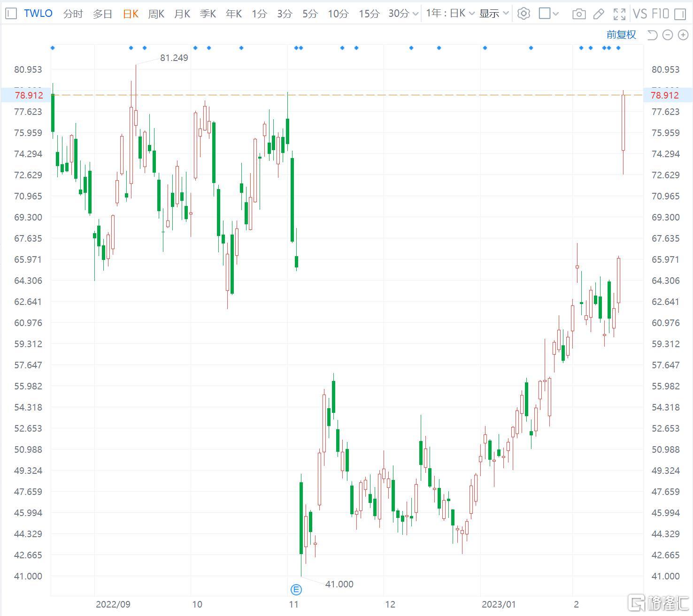Click the undo arrow icon

(652, 35)
